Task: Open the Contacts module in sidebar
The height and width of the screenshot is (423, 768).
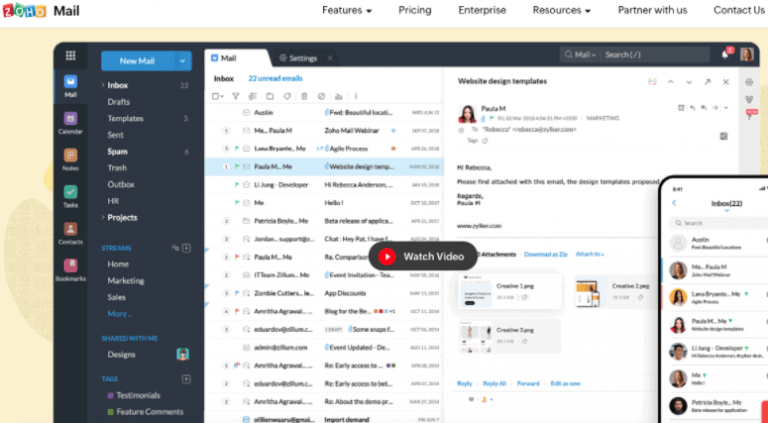Action: tap(71, 233)
